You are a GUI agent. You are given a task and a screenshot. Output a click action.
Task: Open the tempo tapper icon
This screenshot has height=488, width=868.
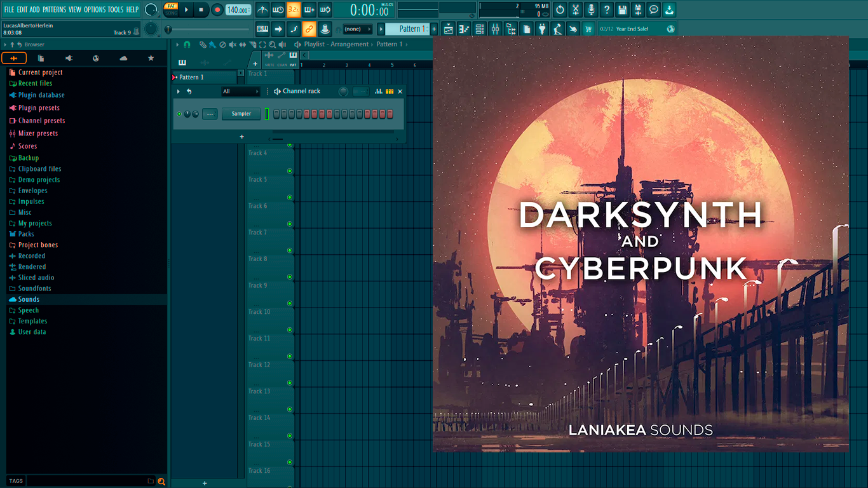pyautogui.click(x=557, y=29)
